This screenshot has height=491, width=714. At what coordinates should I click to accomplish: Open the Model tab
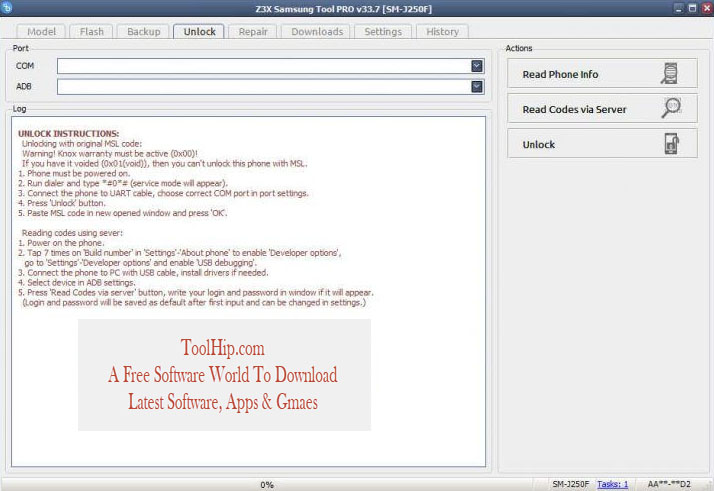(x=41, y=31)
